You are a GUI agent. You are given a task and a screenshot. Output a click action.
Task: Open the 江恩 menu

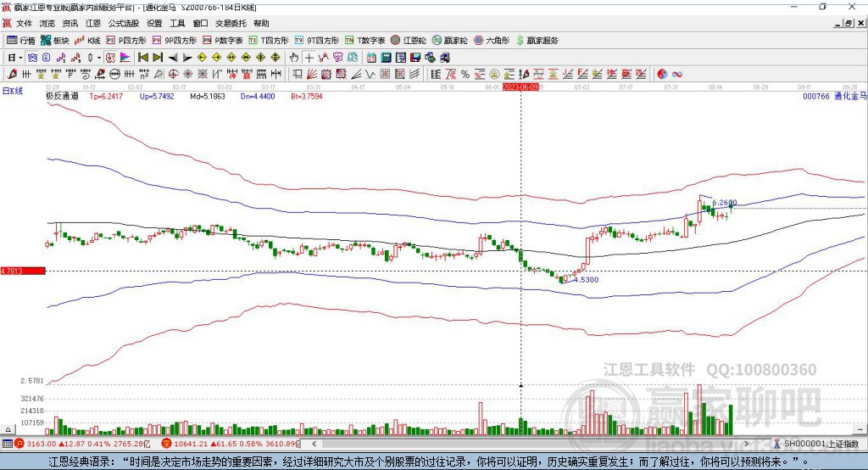(x=93, y=23)
